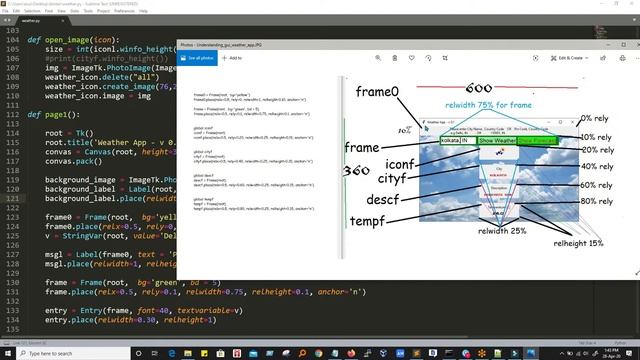The width and height of the screenshot is (640, 360).
Task: Click line 121 background_label.place in editor
Action: tap(111, 199)
